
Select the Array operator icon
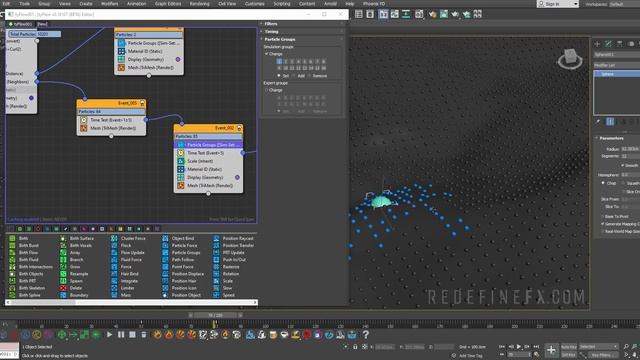pos(63,253)
